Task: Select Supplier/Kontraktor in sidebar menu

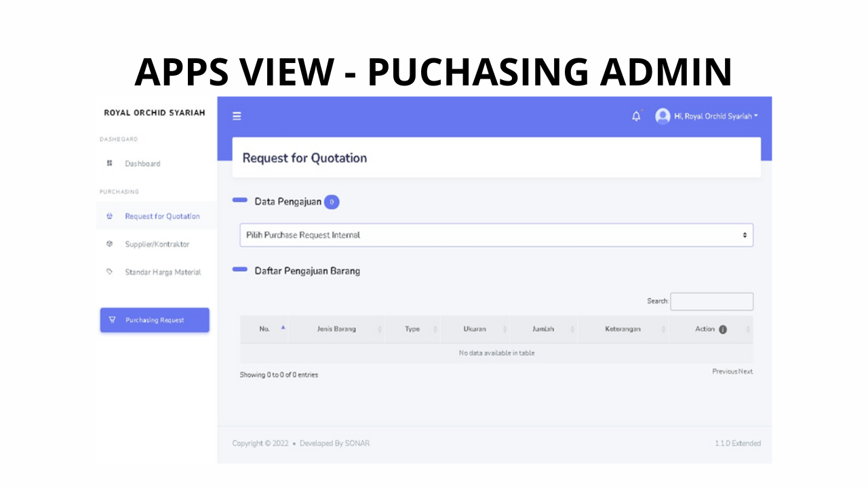Action: pos(157,244)
